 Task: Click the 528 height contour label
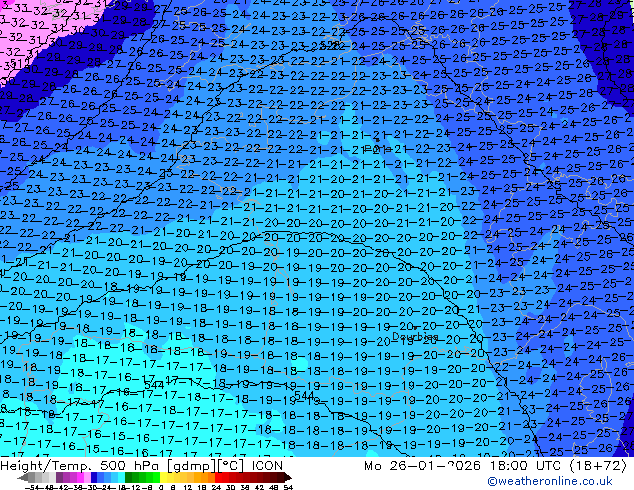330,44
